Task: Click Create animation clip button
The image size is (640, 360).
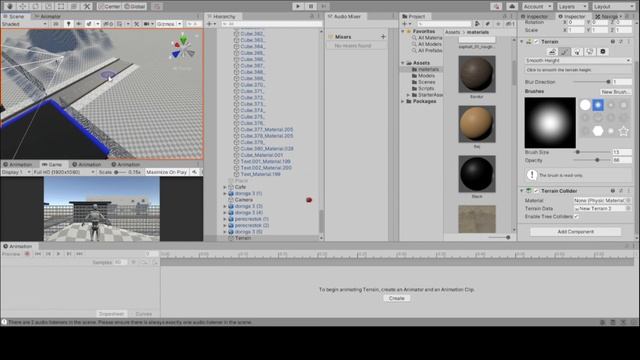Action: click(x=396, y=298)
